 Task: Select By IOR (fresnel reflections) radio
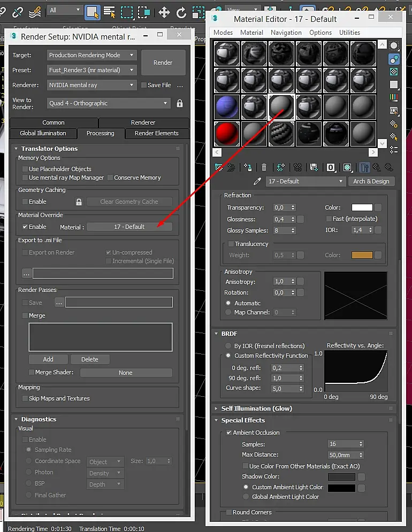pyautogui.click(x=228, y=346)
